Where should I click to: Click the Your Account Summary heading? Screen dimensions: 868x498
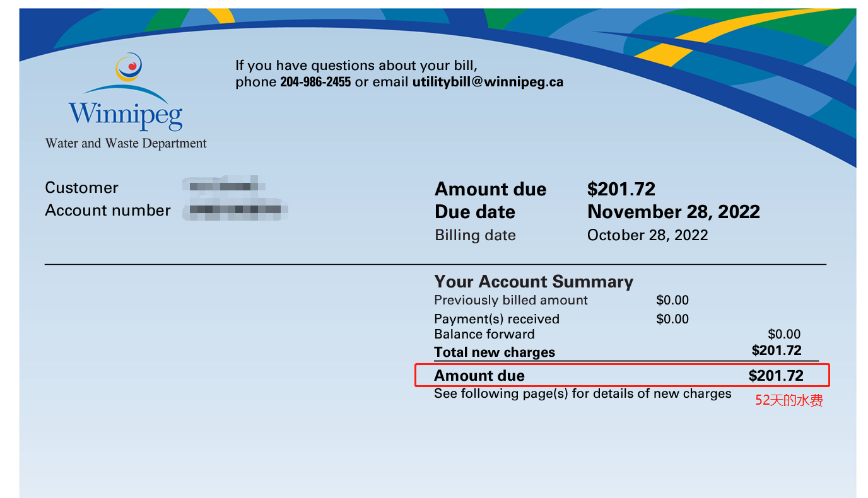534,281
